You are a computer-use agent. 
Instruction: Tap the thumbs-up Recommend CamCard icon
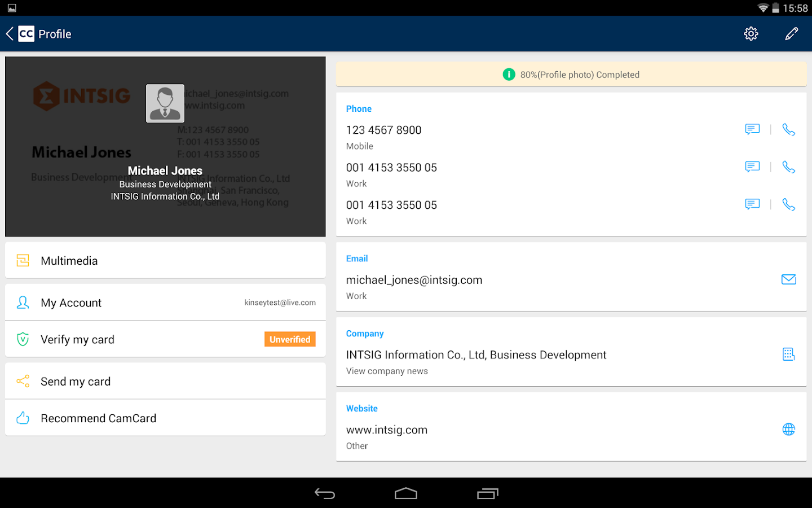click(x=23, y=418)
